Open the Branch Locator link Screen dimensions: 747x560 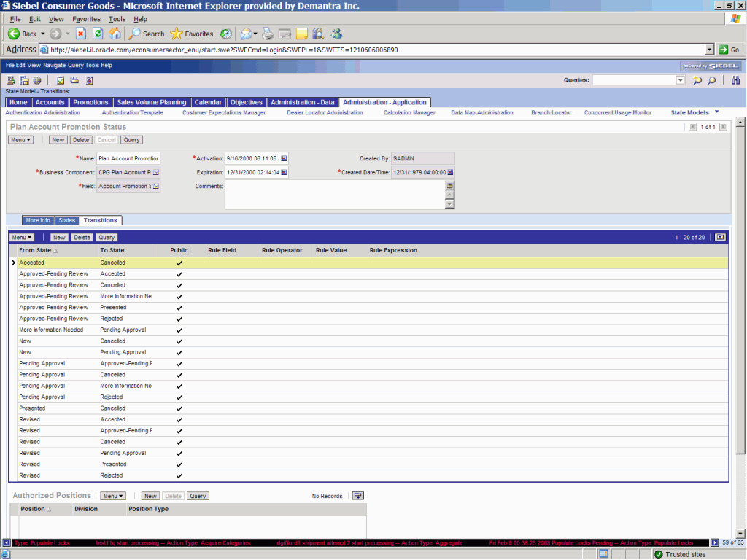point(551,113)
